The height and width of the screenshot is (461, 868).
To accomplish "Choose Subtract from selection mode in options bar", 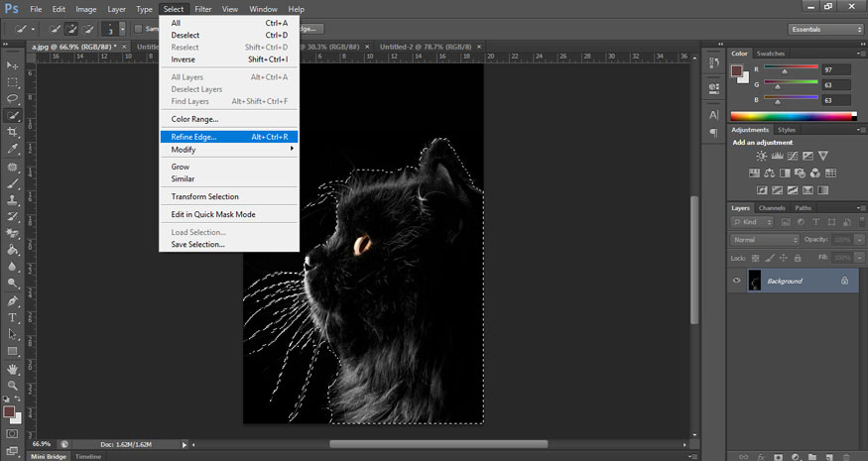I will click(88, 29).
